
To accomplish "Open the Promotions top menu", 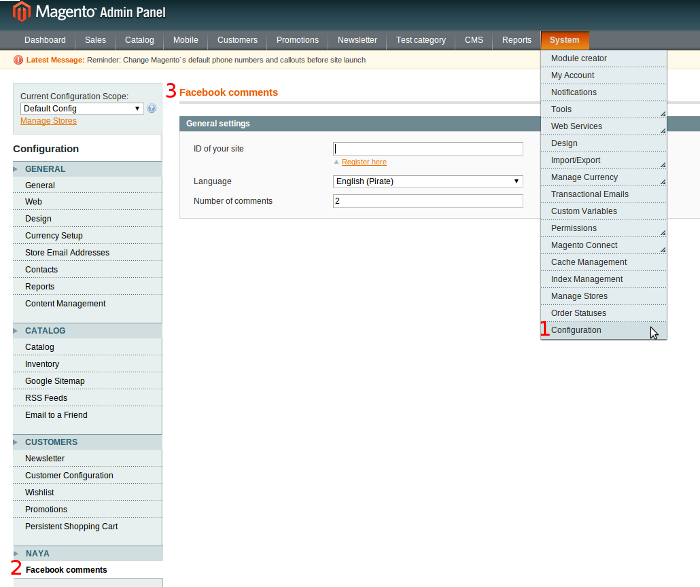I will coord(297,40).
